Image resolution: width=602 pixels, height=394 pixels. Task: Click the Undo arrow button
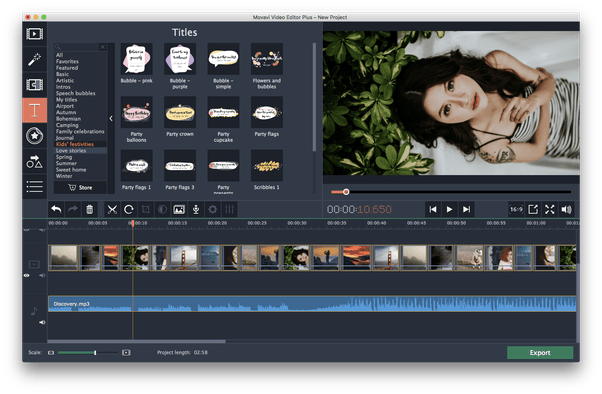[x=56, y=209]
